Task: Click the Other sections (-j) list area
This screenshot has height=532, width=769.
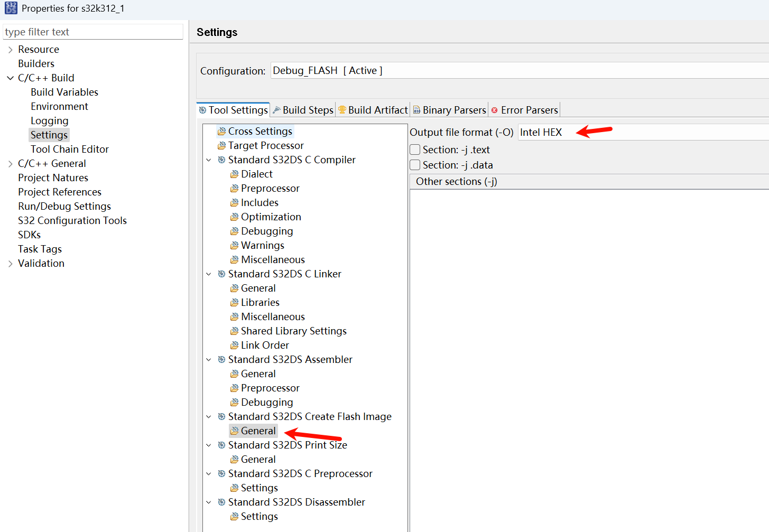Action: click(589, 360)
